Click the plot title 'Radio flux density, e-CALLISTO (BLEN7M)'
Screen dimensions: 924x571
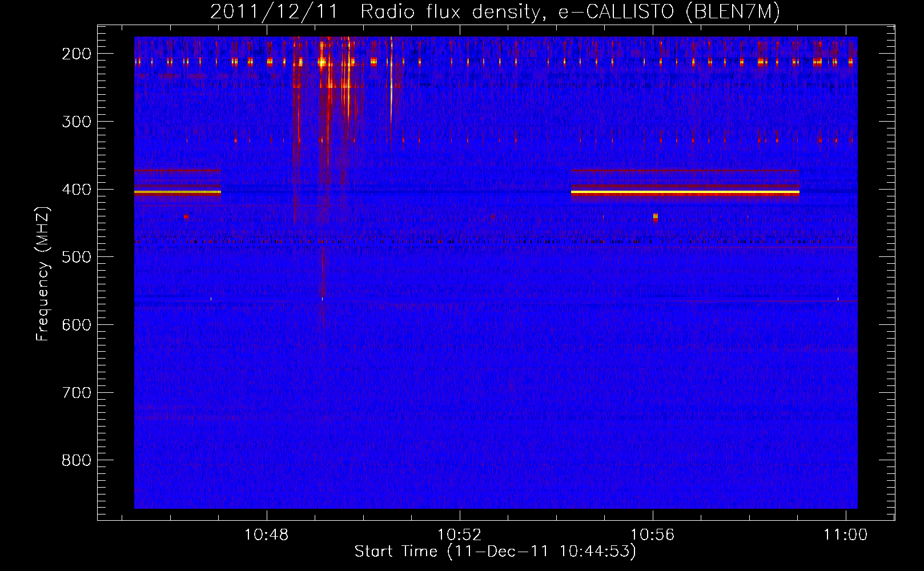coord(570,12)
